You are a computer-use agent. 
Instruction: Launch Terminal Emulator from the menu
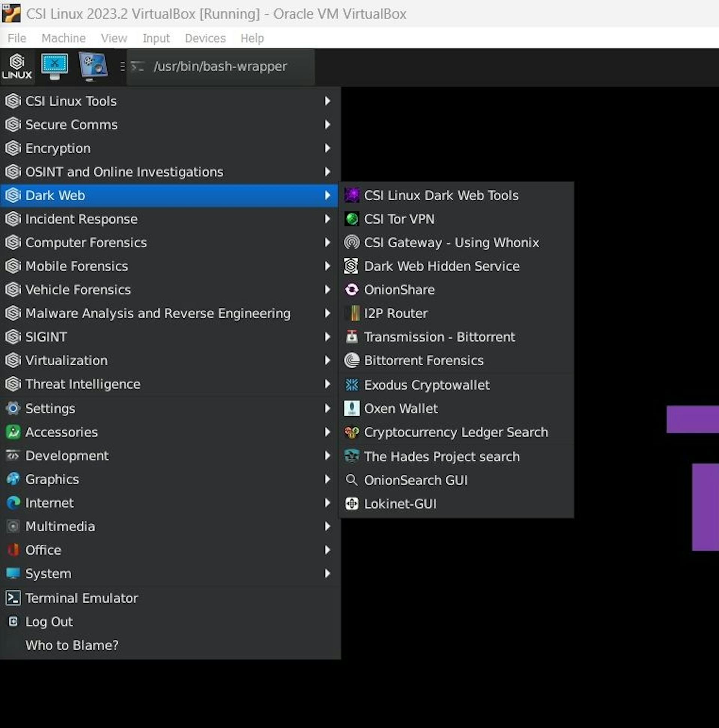pos(81,598)
